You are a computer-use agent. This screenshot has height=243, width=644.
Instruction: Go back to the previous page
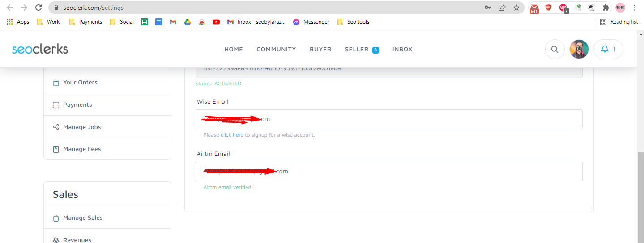10,8
